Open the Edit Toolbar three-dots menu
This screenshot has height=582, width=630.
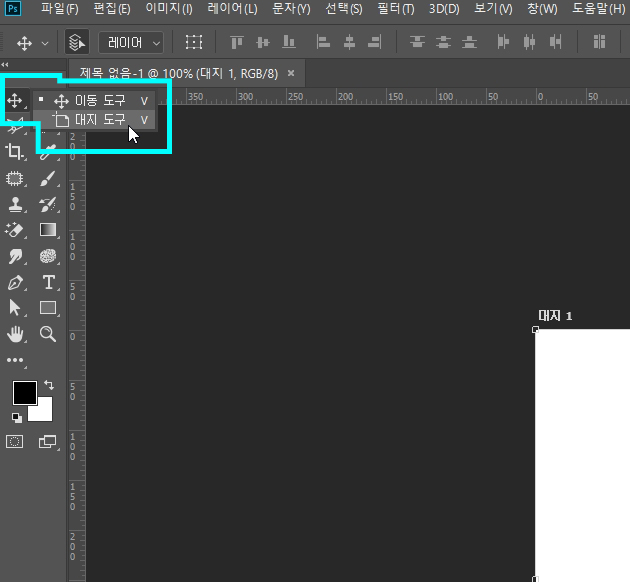tap(15, 360)
